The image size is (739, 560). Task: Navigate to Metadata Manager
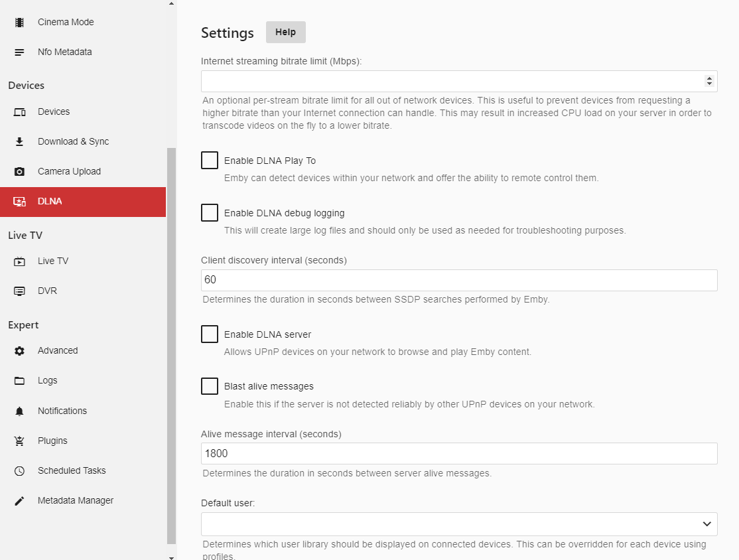click(83, 500)
